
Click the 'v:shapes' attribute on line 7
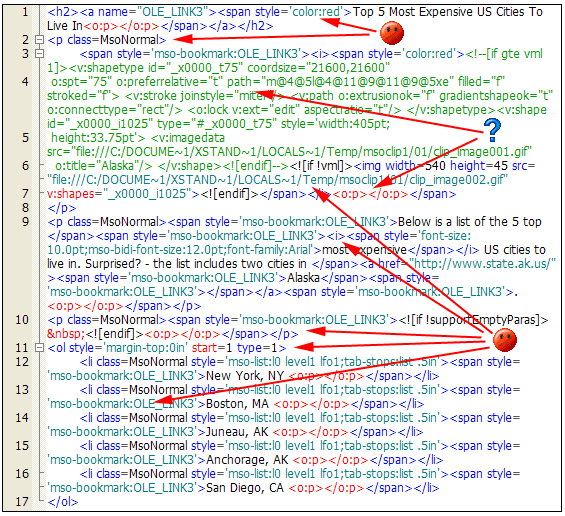[x=71, y=194]
